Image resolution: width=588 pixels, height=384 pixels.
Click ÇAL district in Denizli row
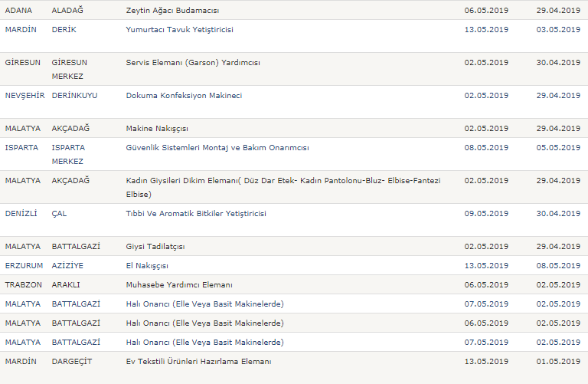click(x=59, y=214)
